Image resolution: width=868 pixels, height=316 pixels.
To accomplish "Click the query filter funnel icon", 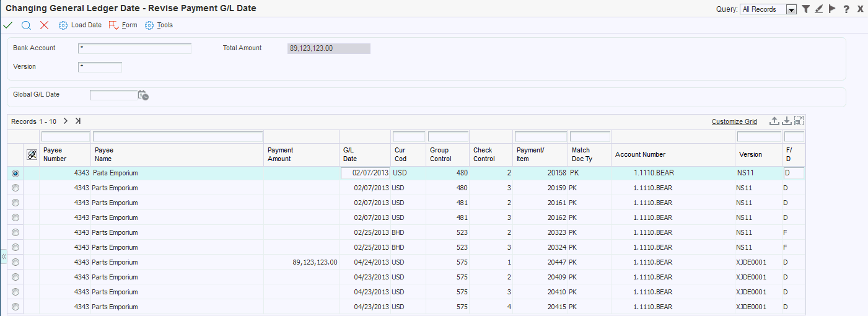I will (805, 9).
